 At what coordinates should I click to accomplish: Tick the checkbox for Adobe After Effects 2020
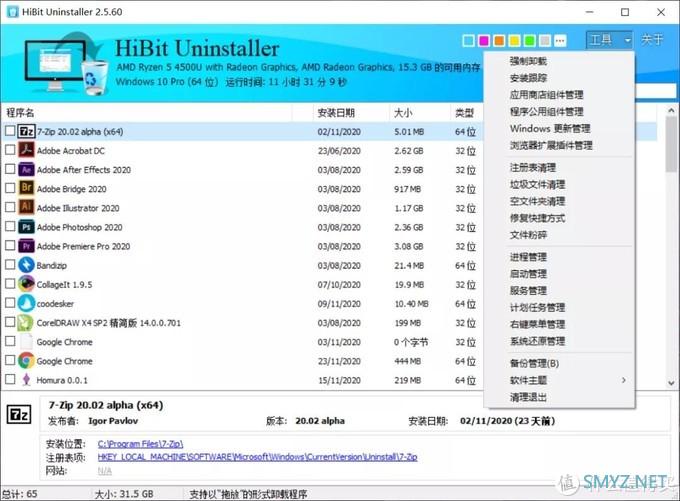point(10,169)
